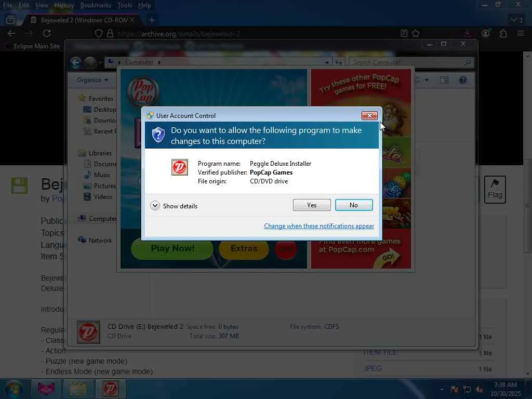Click CD Drive Bejeweled 2 icon in details pane
The image size is (532, 399).
coord(88,332)
